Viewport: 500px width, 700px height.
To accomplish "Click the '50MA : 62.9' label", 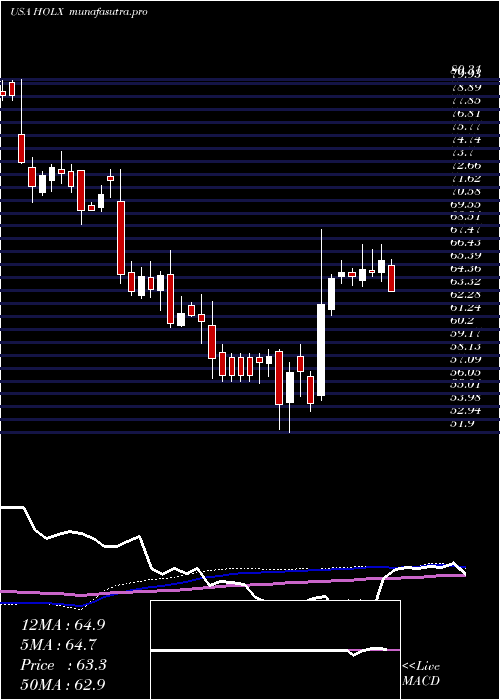I will click(63, 685).
